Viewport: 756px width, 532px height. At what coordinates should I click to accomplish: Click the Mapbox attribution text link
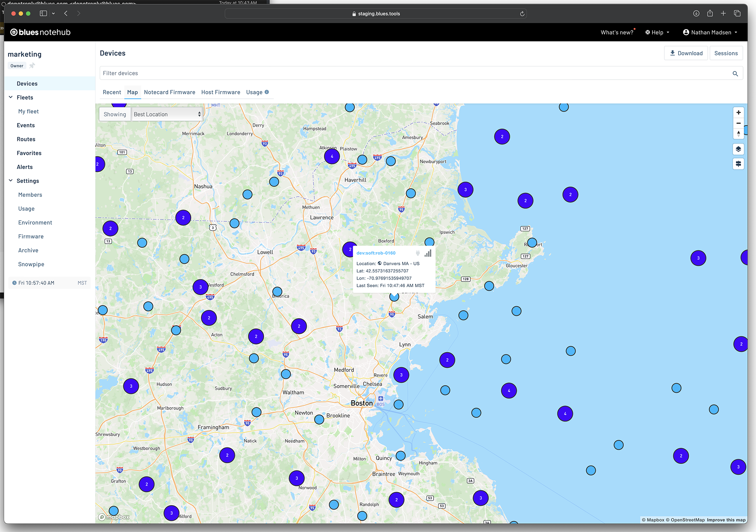point(653,520)
